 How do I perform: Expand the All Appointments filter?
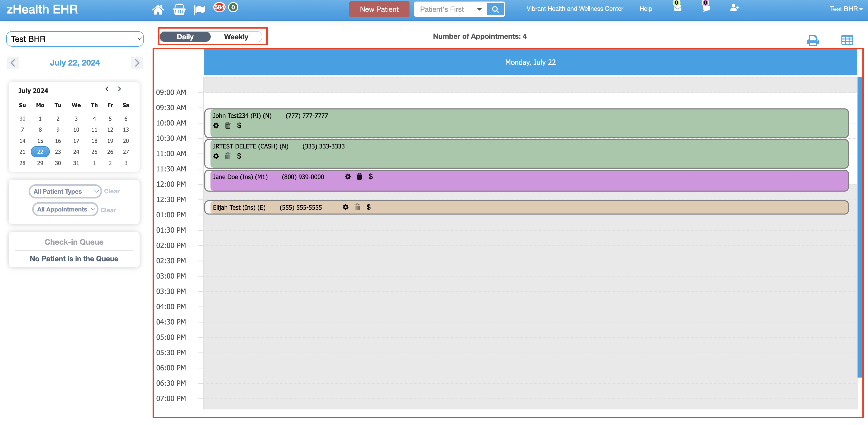pos(65,209)
